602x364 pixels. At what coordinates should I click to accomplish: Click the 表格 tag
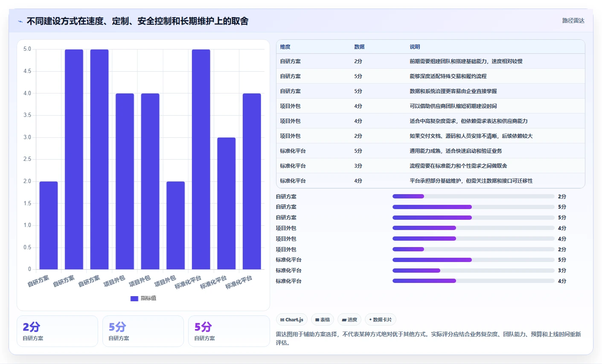tap(323, 320)
